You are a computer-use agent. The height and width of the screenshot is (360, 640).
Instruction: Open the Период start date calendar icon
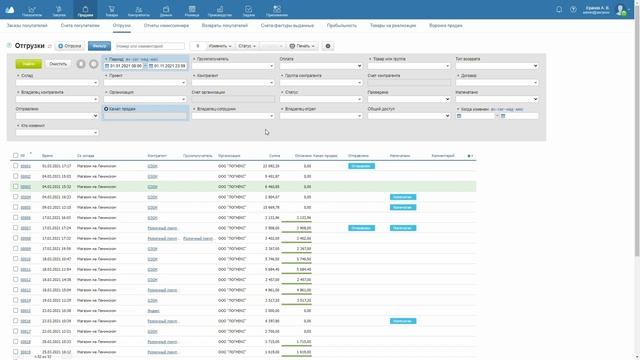pyautogui.click(x=107, y=66)
